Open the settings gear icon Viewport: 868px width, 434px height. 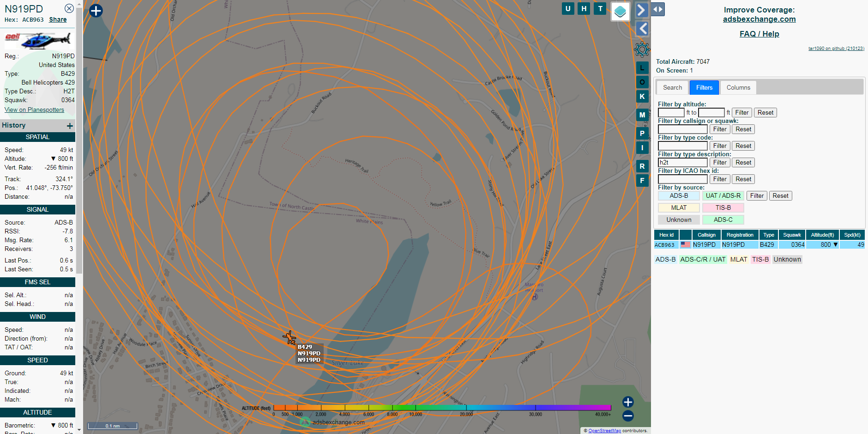pyautogui.click(x=642, y=49)
